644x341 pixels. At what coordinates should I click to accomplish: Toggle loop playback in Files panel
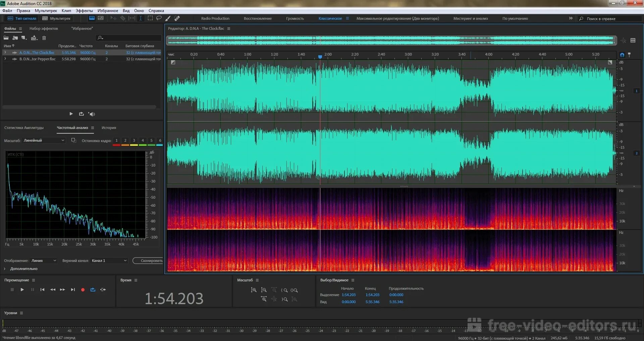pyautogui.click(x=81, y=114)
